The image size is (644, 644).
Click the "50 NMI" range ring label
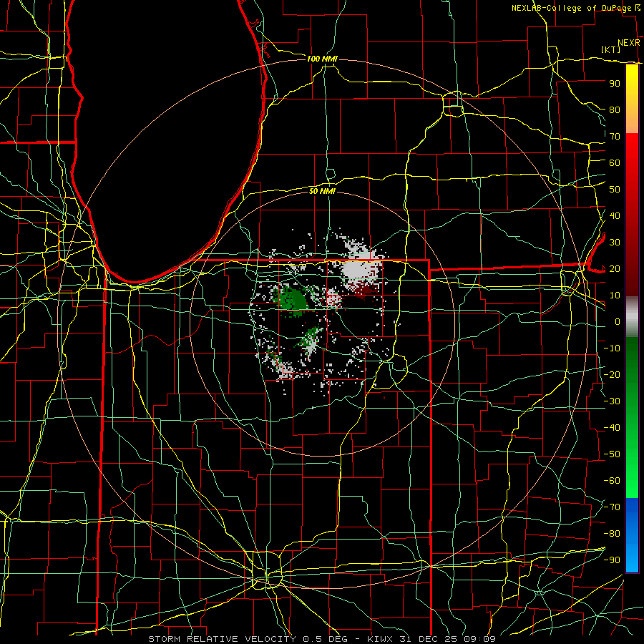(322, 191)
